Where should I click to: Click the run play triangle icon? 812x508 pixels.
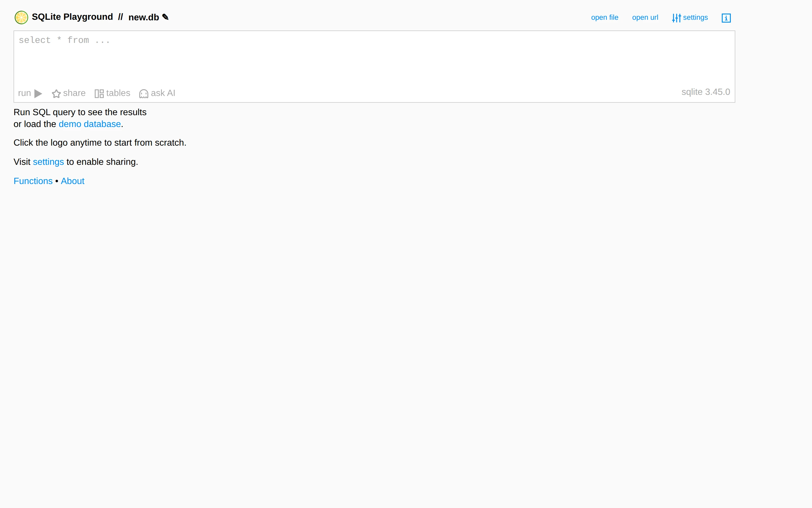click(38, 93)
